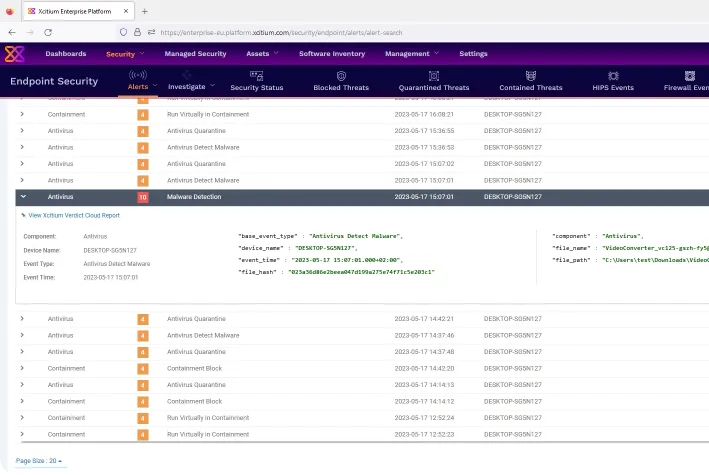Click the forward navigation arrow
709x475 pixels.
click(x=30, y=32)
